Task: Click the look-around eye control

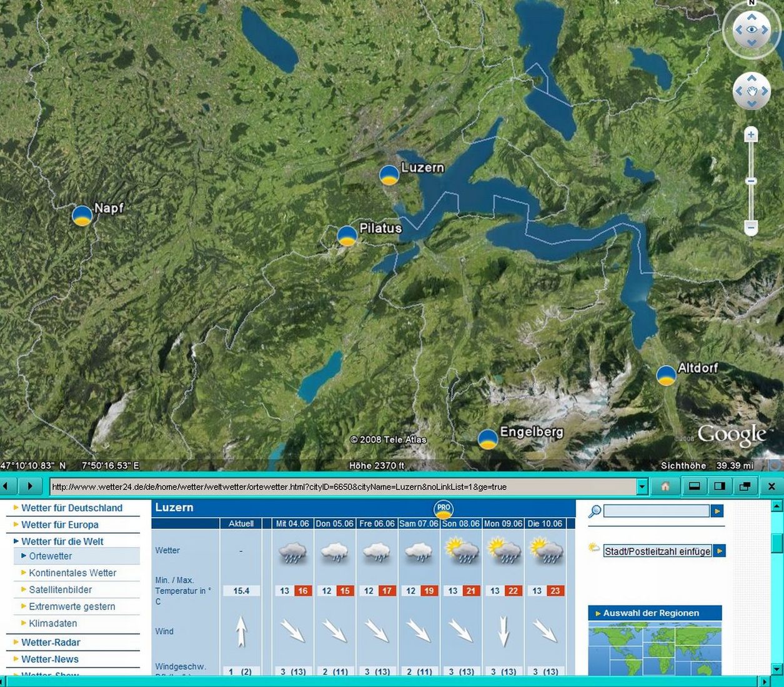Action: (x=752, y=29)
